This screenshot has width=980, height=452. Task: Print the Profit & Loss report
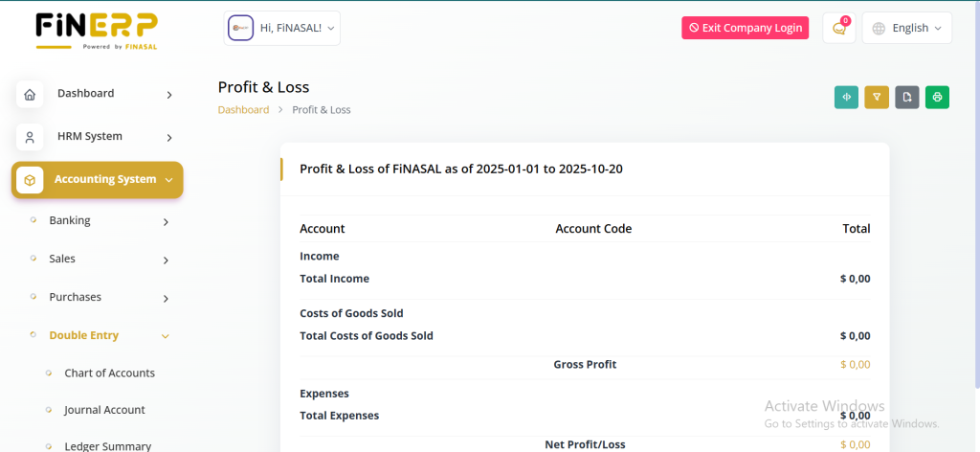tap(938, 97)
